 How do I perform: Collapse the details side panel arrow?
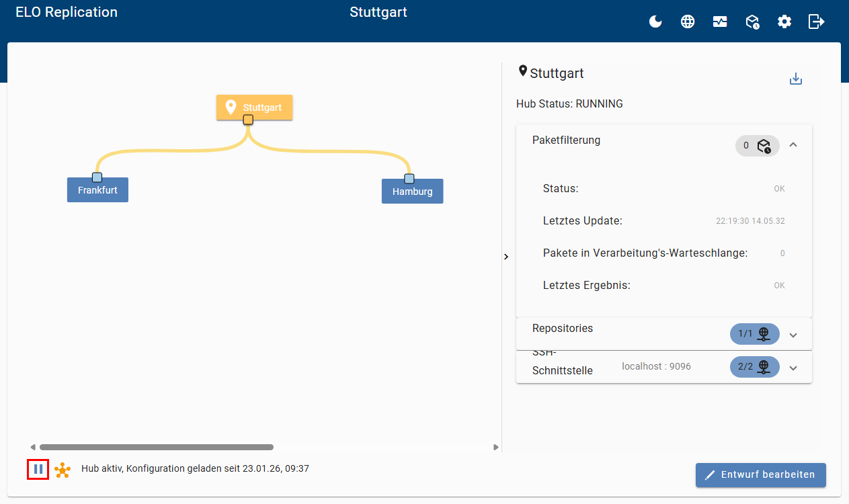(x=506, y=257)
